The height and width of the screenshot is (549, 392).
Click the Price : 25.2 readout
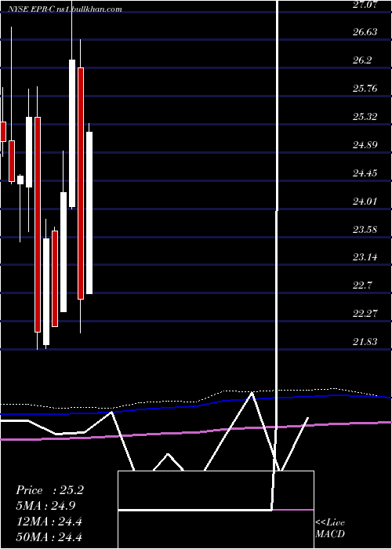[49, 490]
